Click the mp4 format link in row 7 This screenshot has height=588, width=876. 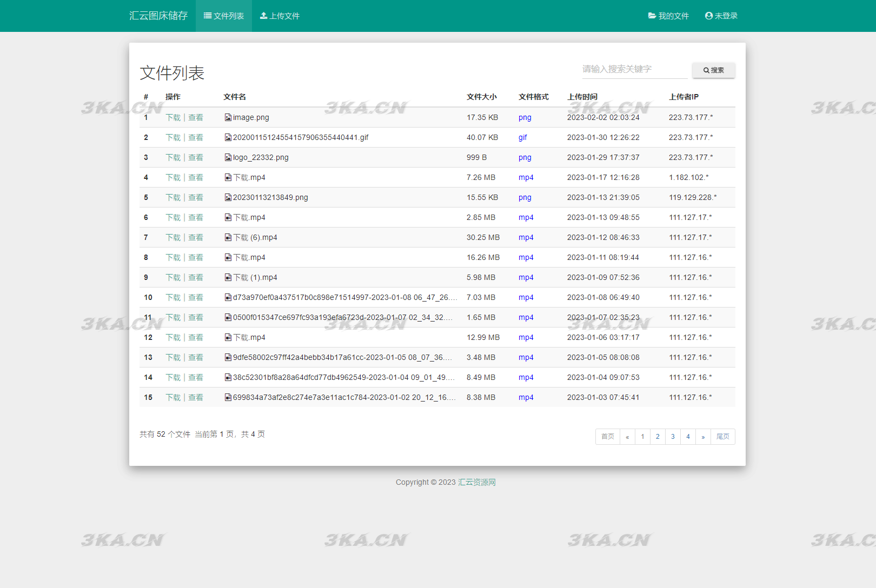526,237
